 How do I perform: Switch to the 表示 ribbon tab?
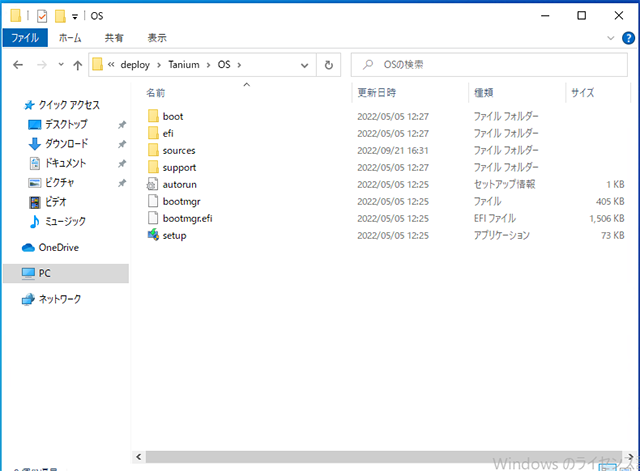(157, 38)
